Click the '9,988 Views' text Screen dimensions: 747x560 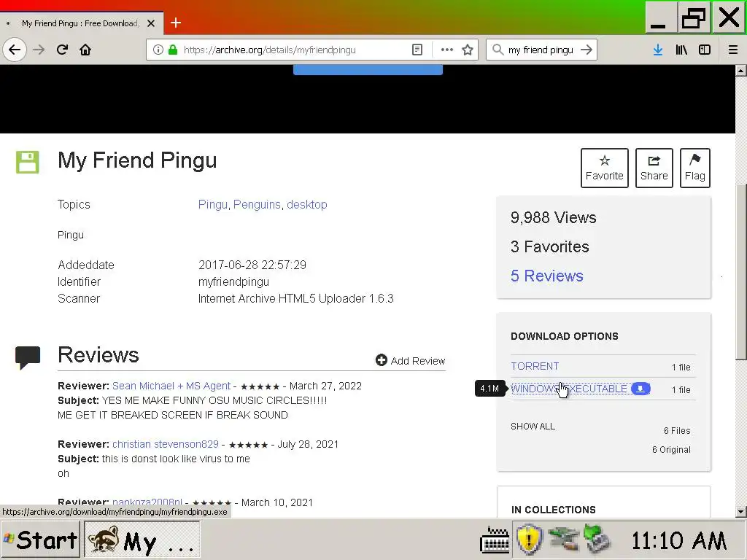point(554,217)
